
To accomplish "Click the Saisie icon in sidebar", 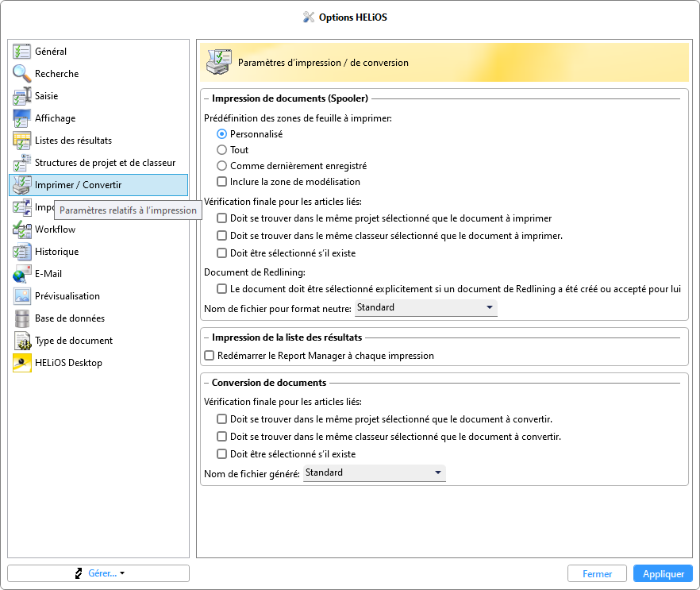I will coord(21,96).
